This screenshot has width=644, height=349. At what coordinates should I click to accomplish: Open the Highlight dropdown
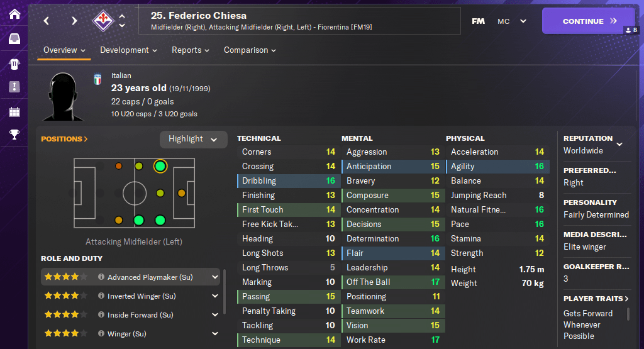[x=193, y=139]
